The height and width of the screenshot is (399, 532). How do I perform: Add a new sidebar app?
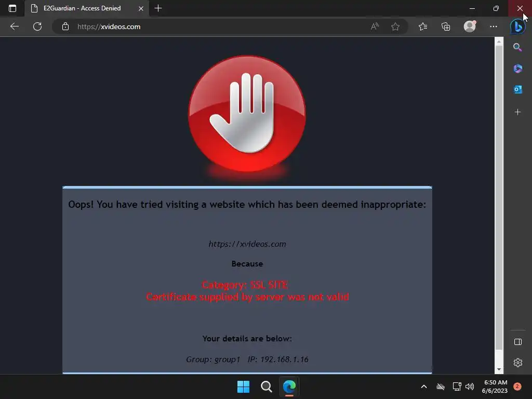(517, 112)
